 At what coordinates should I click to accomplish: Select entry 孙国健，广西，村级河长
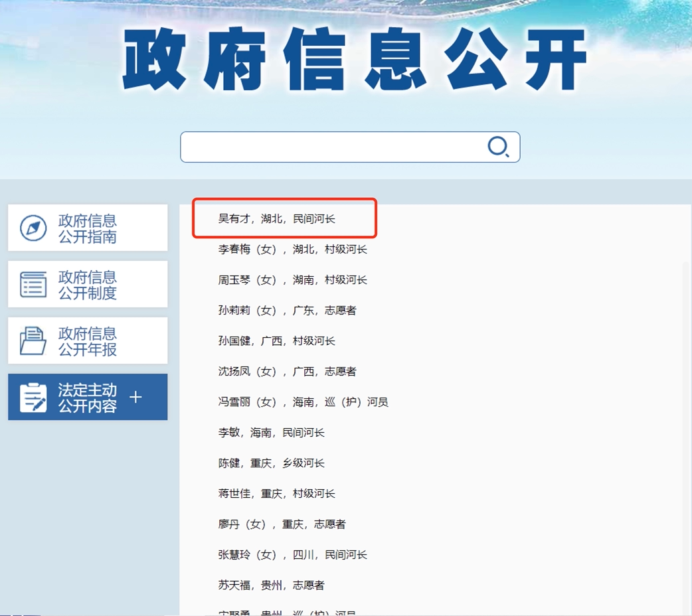pyautogui.click(x=277, y=341)
